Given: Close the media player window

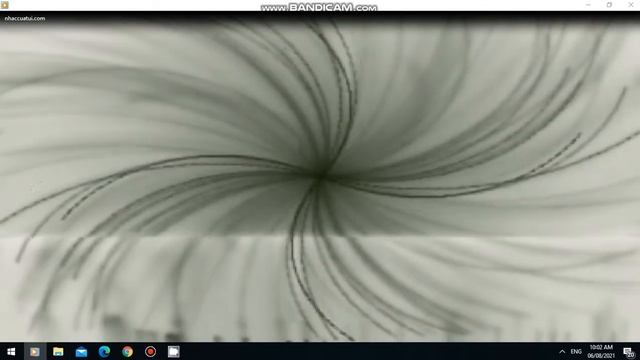Looking at the screenshot, I should [x=630, y=5].
